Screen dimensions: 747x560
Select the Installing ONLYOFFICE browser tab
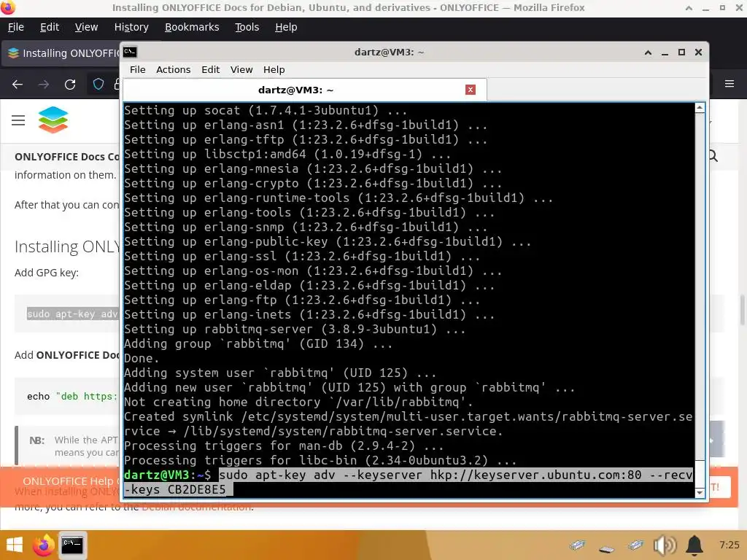[x=62, y=52]
